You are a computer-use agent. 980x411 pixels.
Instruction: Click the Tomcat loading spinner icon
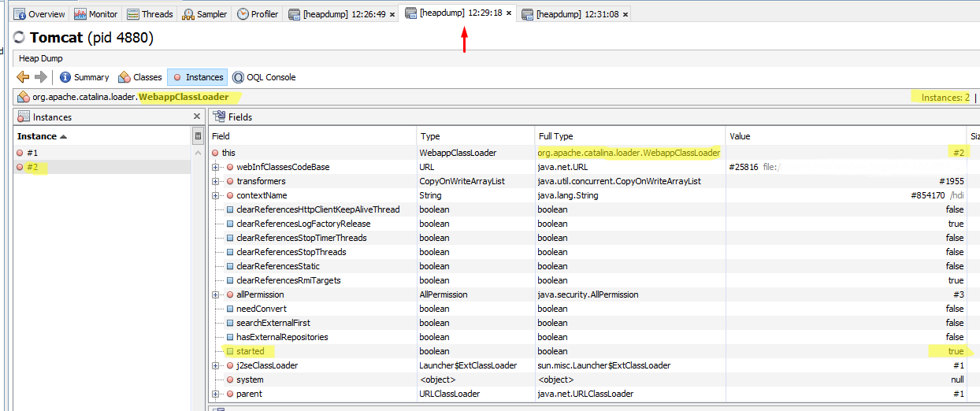point(20,38)
